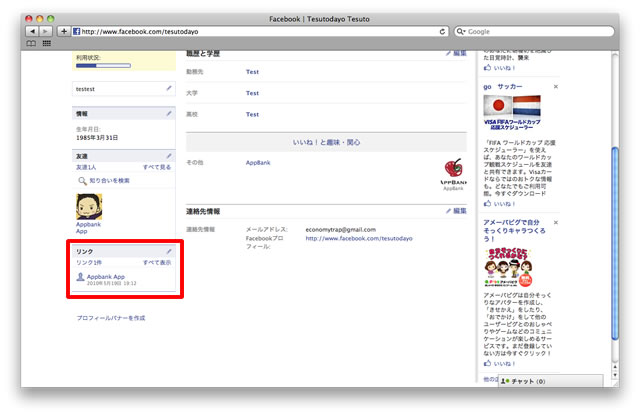Screen dimensions: 640x416
Task: Click 友達1人 link
Action: 86,167
